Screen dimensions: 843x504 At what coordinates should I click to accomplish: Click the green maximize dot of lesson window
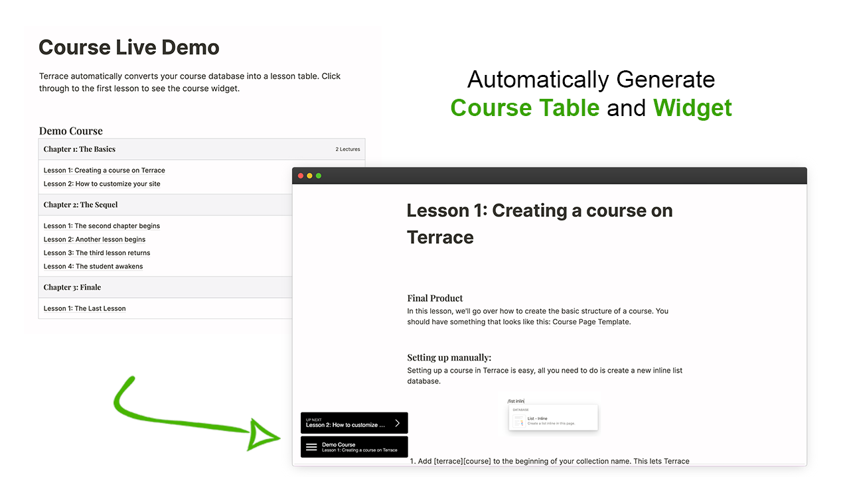(319, 176)
